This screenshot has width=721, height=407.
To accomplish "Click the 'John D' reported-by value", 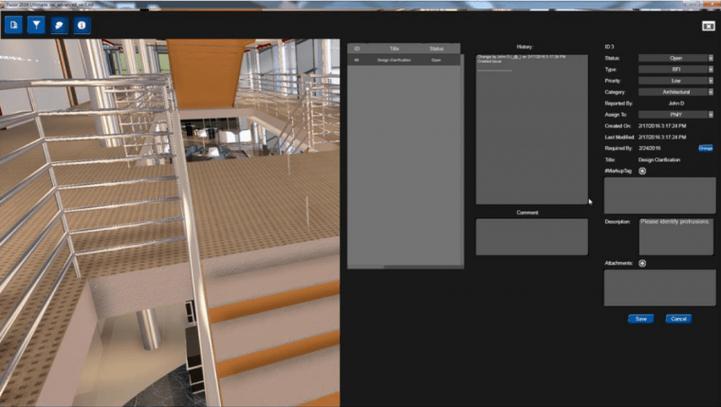I will (676, 103).
